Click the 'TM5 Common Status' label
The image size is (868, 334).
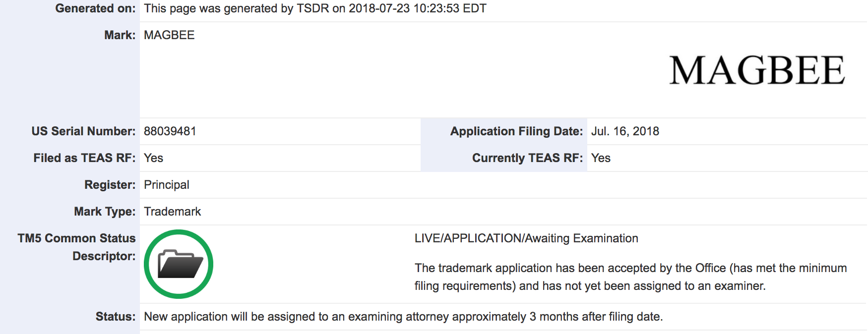point(76,238)
